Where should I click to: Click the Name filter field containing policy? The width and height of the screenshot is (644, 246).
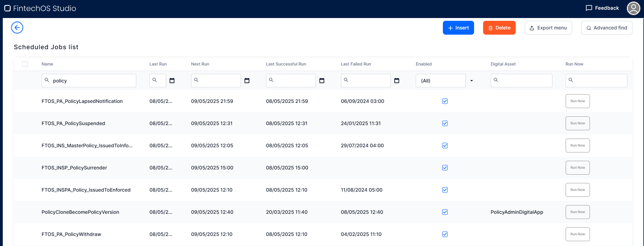[x=92, y=81]
